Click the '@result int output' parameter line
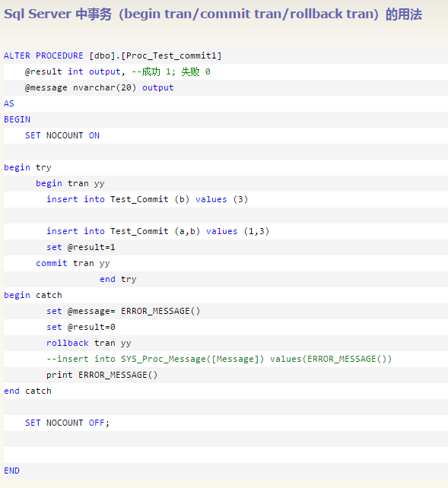Screen dimensions: 448x488 click(118, 71)
